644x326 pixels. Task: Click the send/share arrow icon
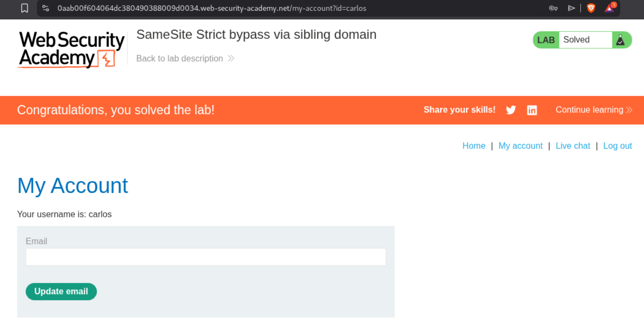[x=571, y=8]
